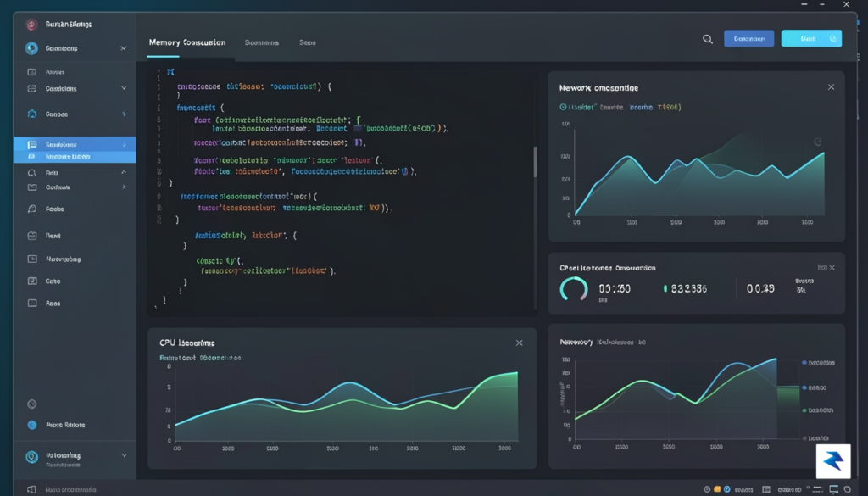The image size is (868, 496).
Task: Toggle the grey bottom legend dot in memory chart
Action: click(x=804, y=438)
